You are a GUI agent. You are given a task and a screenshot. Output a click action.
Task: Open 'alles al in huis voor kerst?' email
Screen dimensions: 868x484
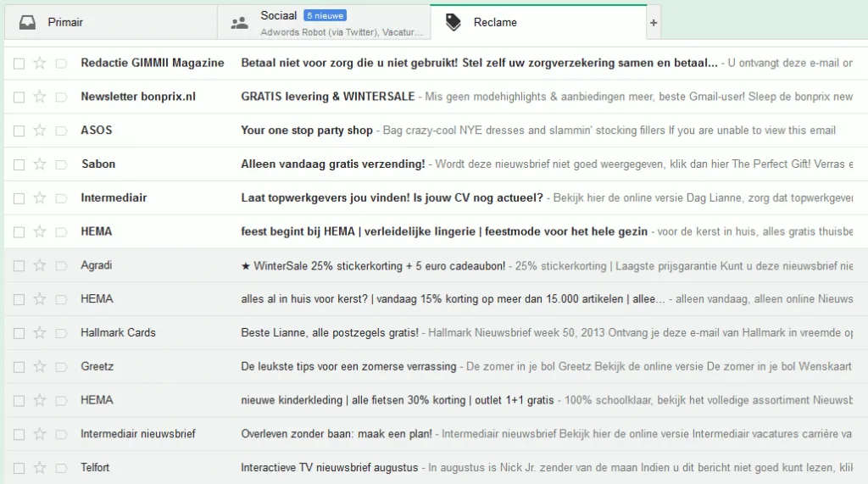click(x=453, y=299)
